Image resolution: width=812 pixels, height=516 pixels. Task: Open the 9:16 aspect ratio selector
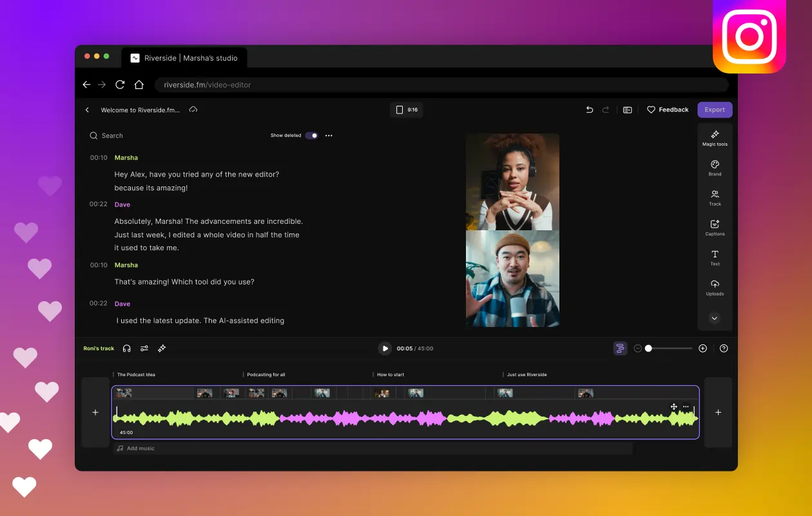click(407, 110)
